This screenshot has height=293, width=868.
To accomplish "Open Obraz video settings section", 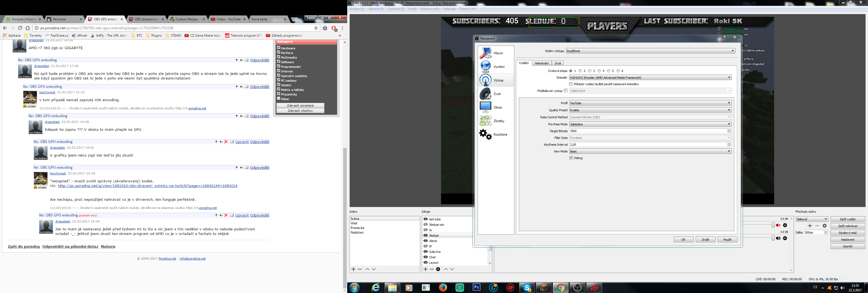I will click(496, 107).
